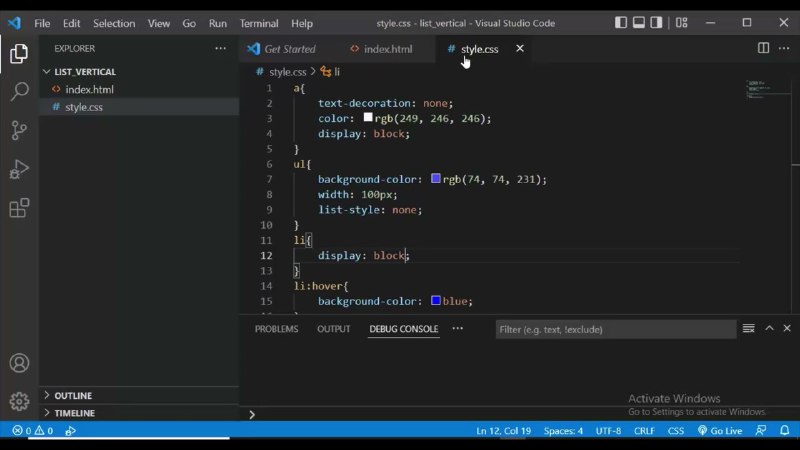Toggle primary side bar layout icon
Viewport: 800px width, 450px height.
click(x=620, y=22)
